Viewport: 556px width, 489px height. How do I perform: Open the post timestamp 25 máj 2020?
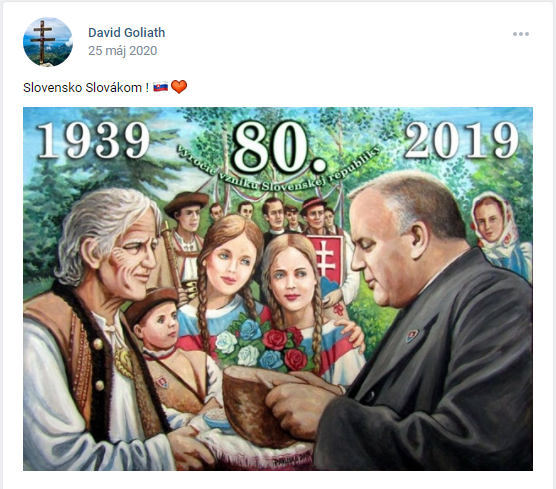coord(123,51)
